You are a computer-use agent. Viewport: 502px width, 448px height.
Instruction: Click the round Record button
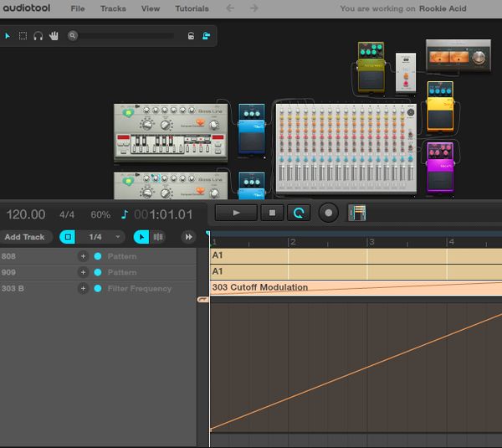(x=329, y=213)
